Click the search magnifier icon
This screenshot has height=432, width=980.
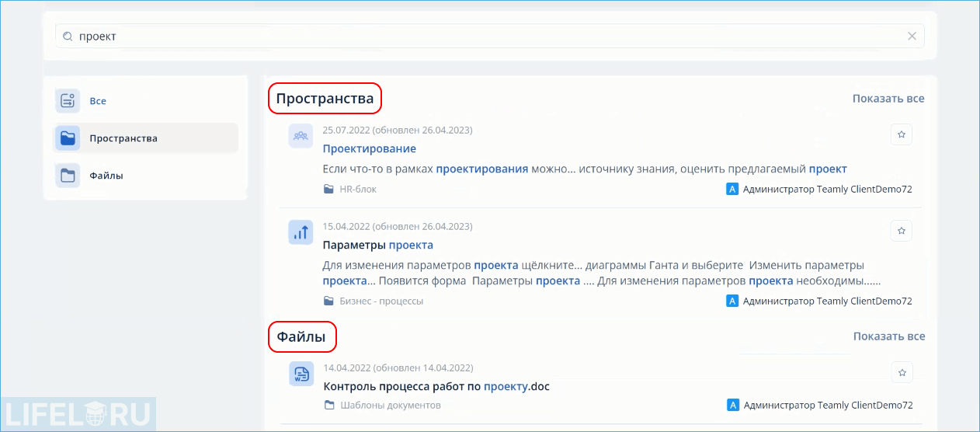pyautogui.click(x=68, y=37)
